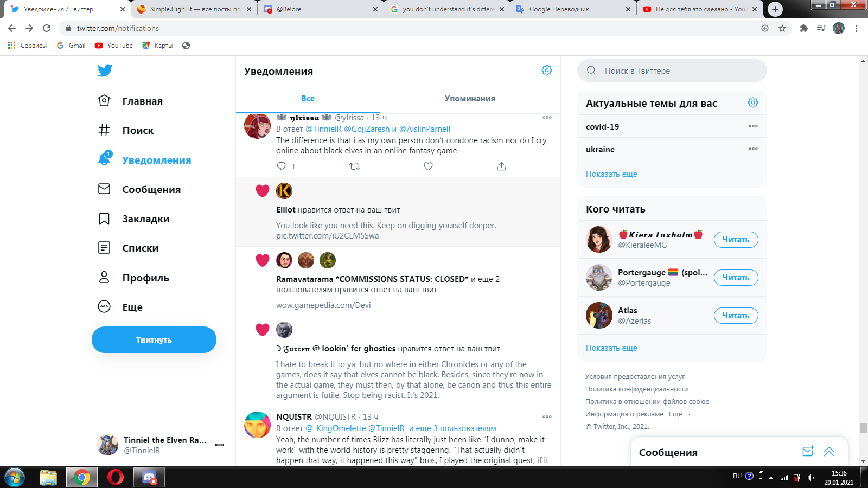Click the Twitter bird logo
The image size is (868, 488).
click(105, 70)
